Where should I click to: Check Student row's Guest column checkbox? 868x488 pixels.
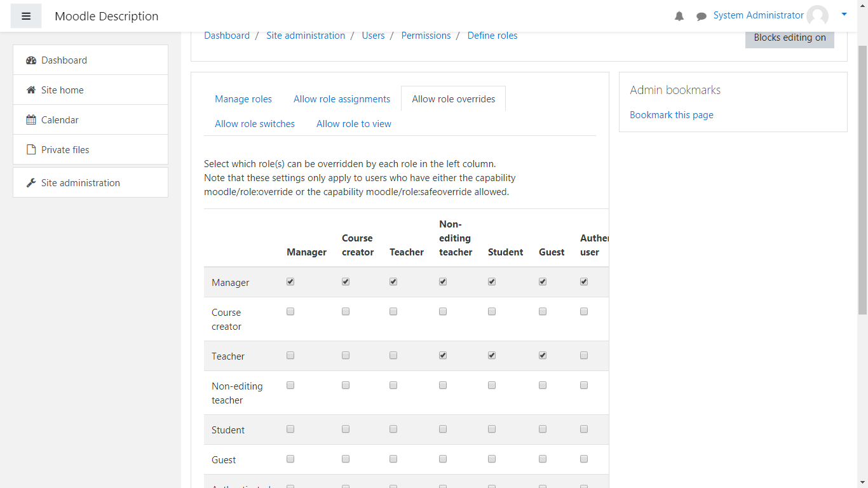[543, 429]
